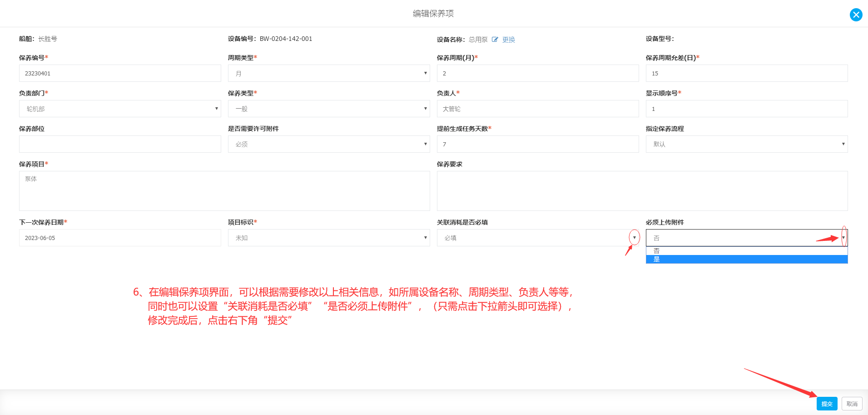Click the 负责人 input field

538,109
